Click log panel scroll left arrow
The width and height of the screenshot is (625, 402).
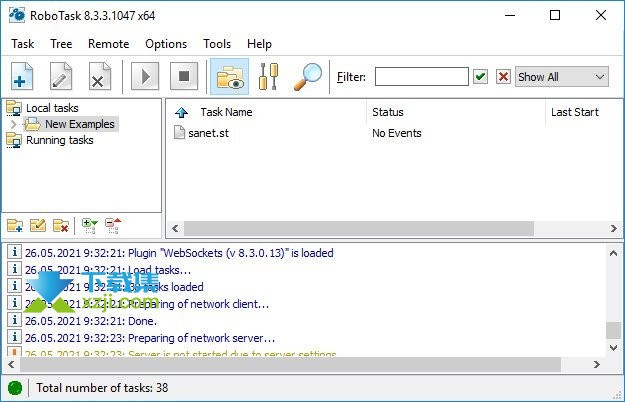[11, 364]
